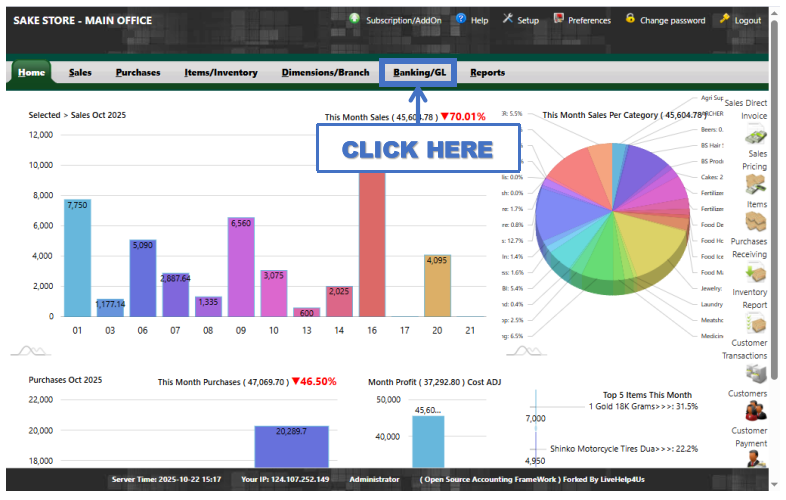Click the Sales Pricing boxes icon

point(756,184)
